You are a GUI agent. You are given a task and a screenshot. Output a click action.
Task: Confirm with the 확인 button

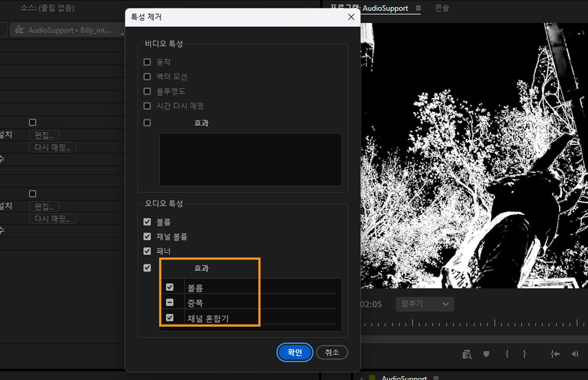(295, 352)
